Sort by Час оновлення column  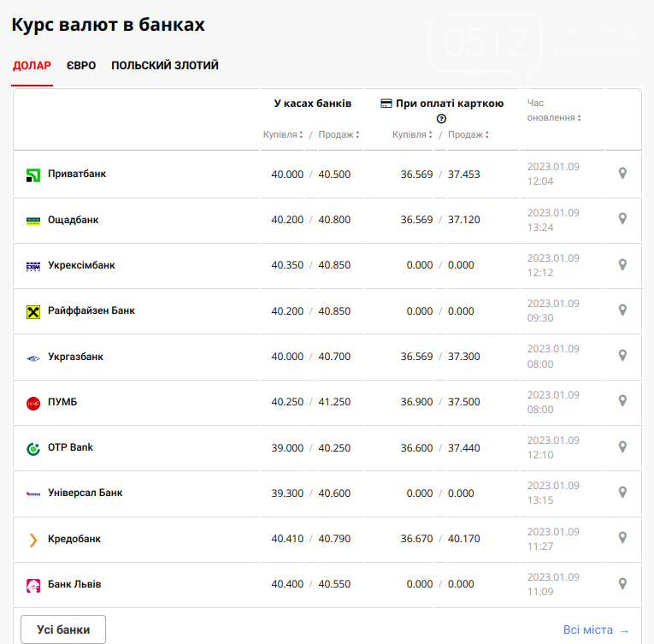554,110
